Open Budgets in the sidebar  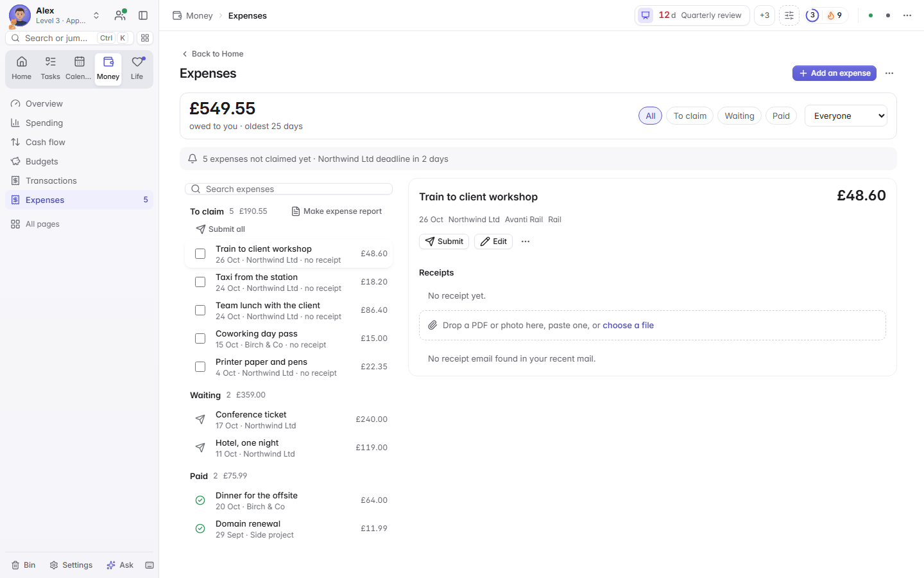[79, 161]
